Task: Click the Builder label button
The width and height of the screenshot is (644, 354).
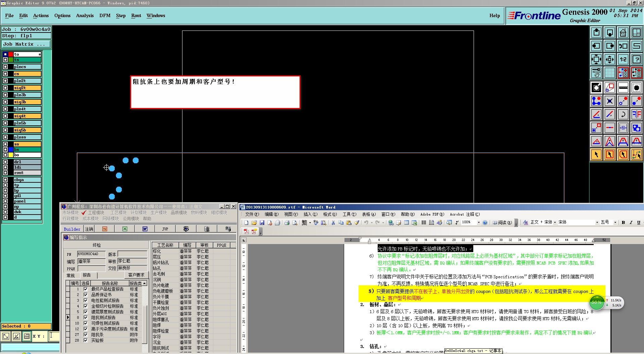Action: (72, 229)
